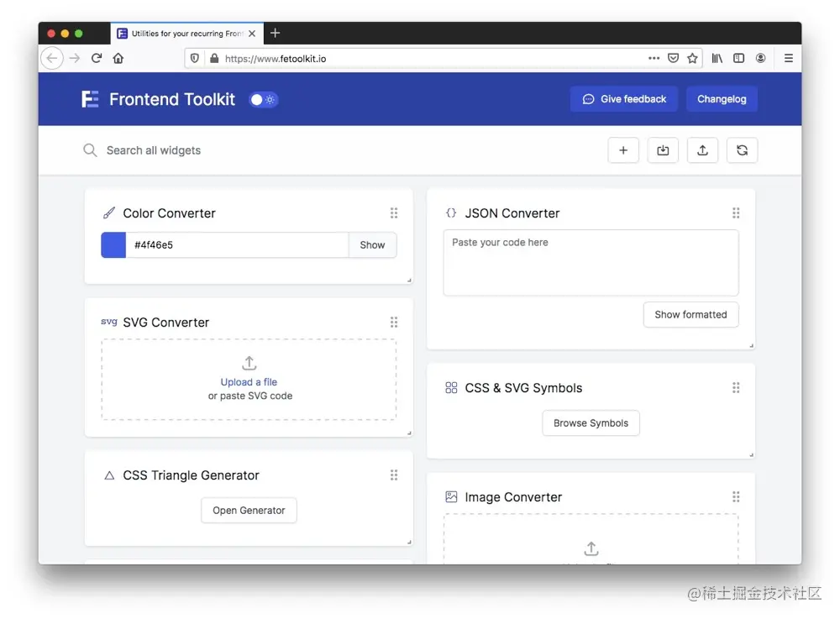Toggle the dark mode switch

click(263, 100)
